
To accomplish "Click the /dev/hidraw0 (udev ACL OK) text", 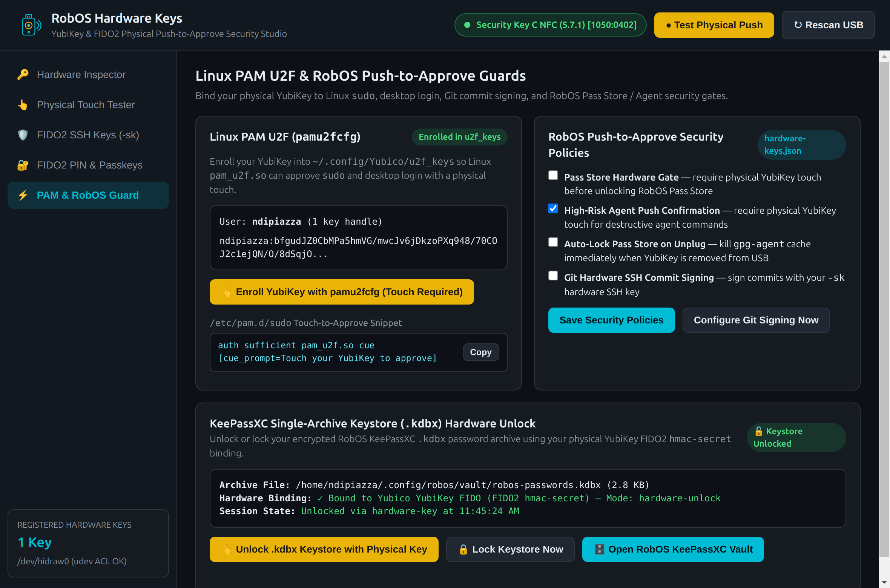I will (x=72, y=561).
